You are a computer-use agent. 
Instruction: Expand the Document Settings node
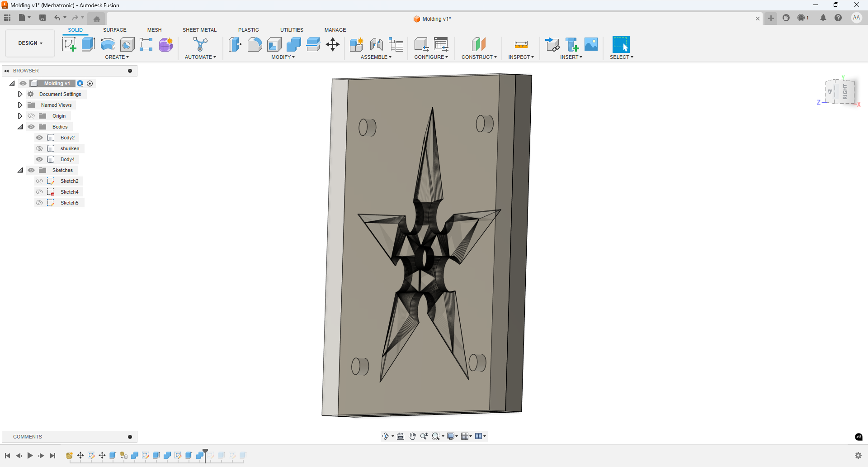(20, 94)
